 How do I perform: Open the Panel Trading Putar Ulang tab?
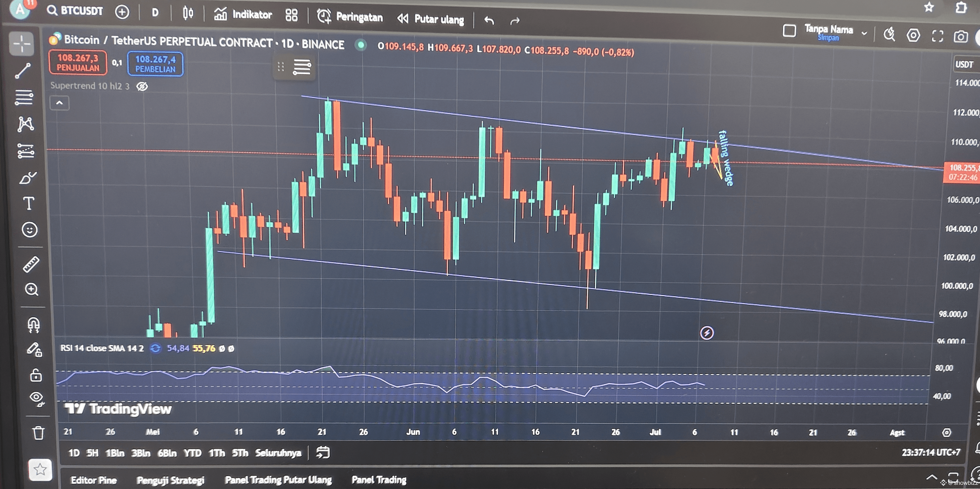pyautogui.click(x=278, y=480)
